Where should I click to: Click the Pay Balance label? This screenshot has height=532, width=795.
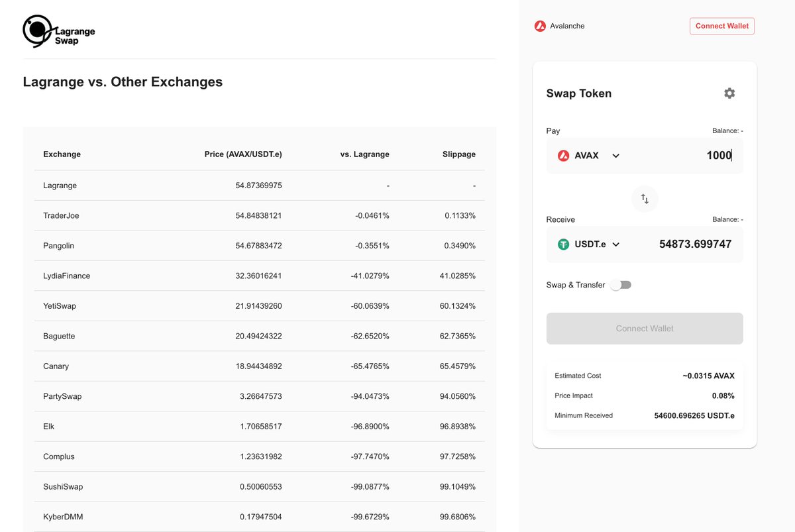pos(727,131)
